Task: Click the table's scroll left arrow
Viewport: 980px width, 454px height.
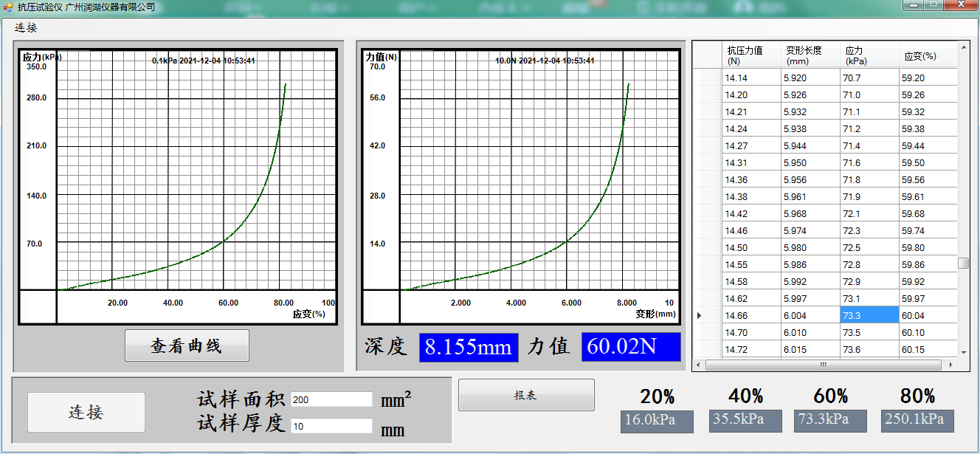Action: coord(700,365)
